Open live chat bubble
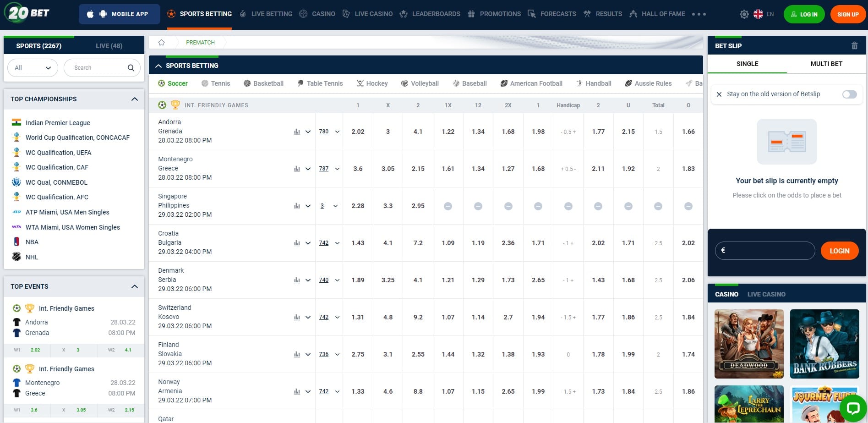This screenshot has height=423, width=868. tap(853, 408)
